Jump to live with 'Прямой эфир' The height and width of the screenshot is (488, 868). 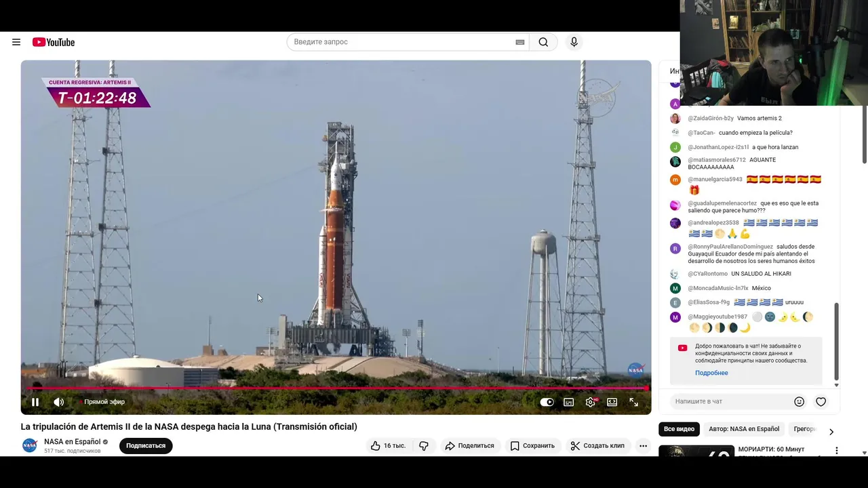coord(104,402)
